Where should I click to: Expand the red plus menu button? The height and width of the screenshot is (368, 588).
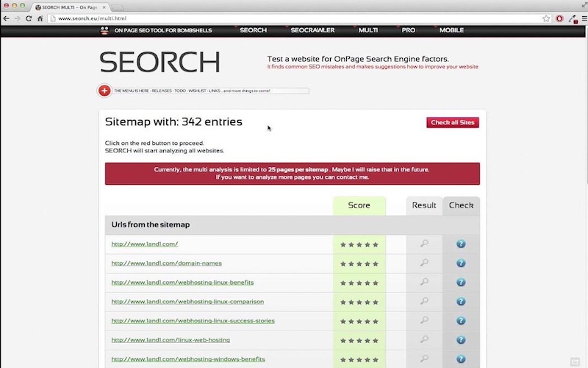click(104, 91)
